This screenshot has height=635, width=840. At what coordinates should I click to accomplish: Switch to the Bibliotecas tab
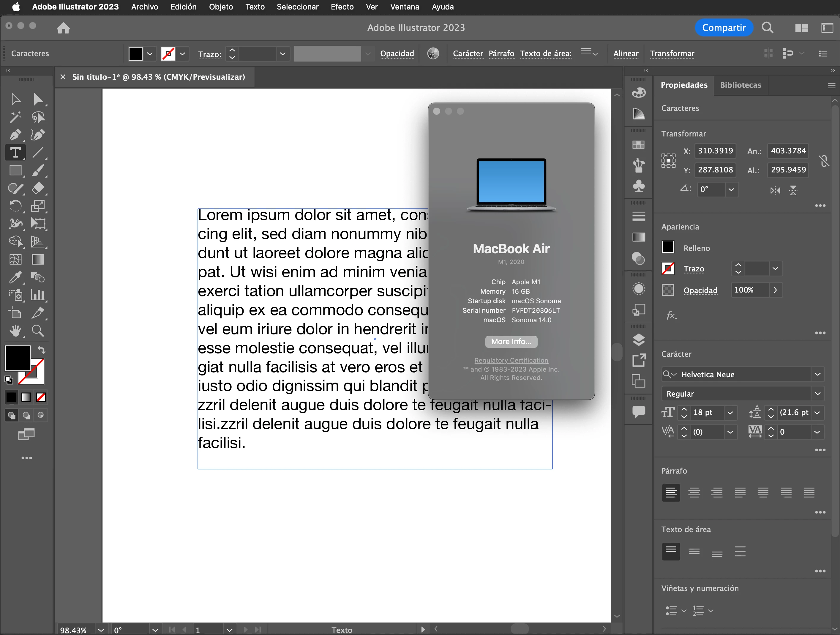coord(740,85)
